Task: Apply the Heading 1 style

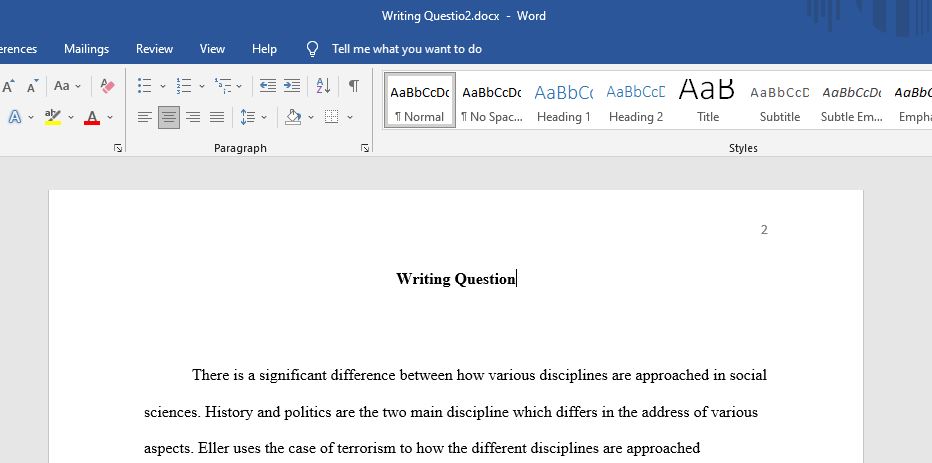Action: 563,100
